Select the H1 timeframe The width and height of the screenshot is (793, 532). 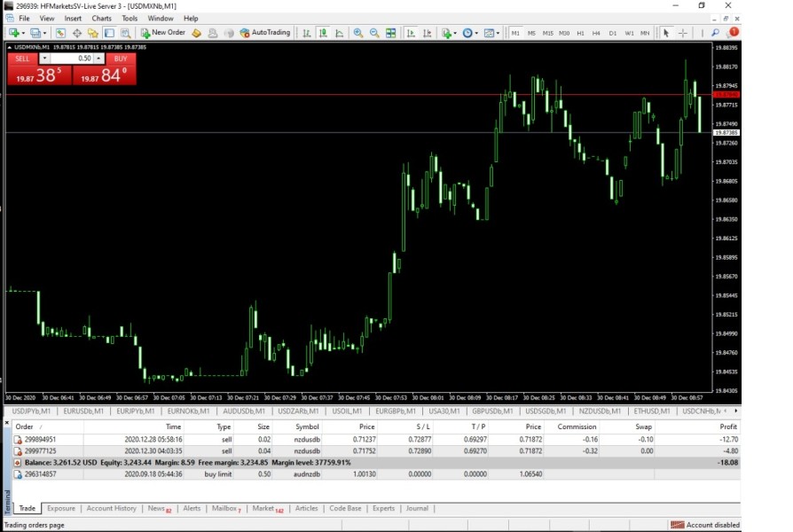click(x=580, y=33)
